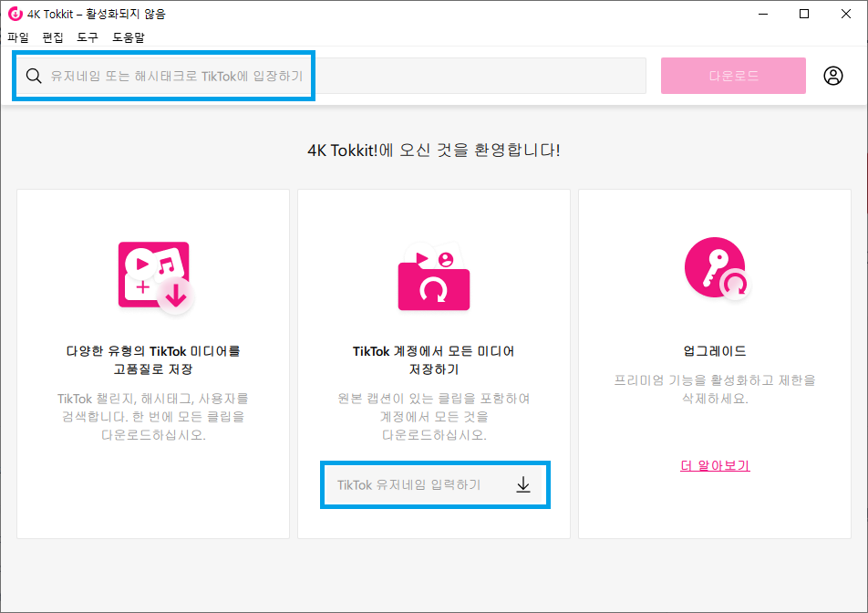Open the account profile icon
This screenshot has height=613, width=868.
click(x=833, y=76)
